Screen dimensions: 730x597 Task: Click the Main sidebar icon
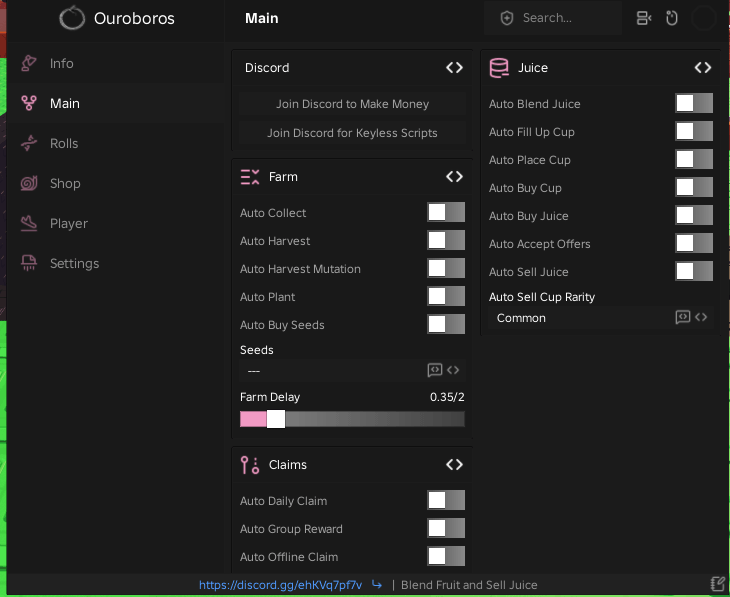(x=29, y=103)
